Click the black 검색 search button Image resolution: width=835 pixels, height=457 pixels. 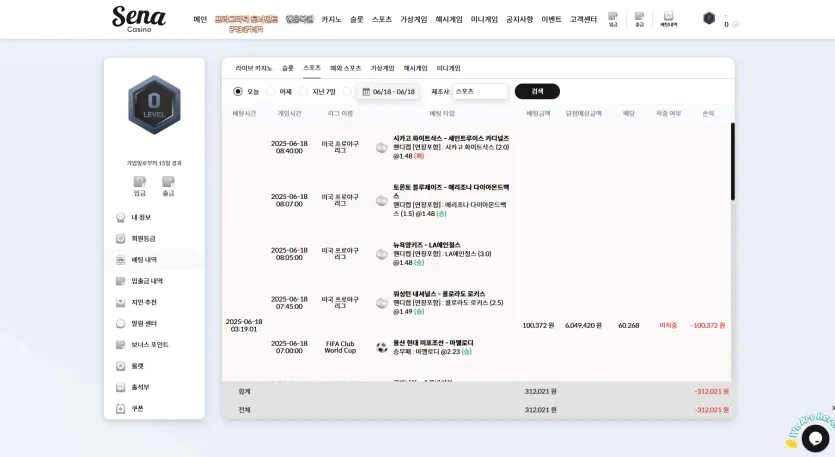click(537, 92)
